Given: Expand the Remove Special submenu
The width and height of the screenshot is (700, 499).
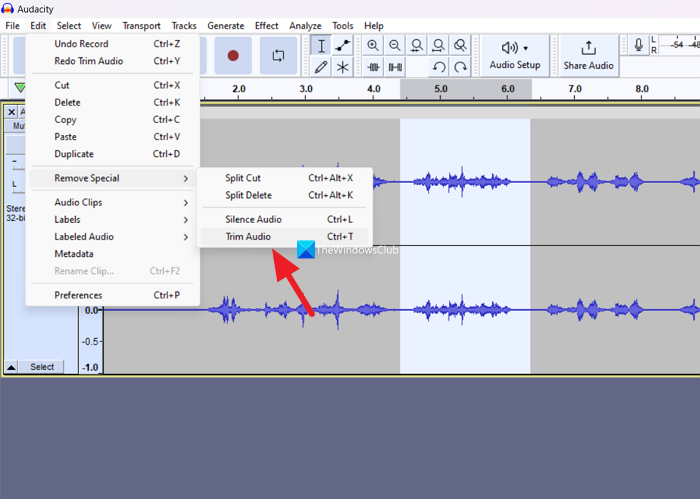Looking at the screenshot, I should coord(112,179).
